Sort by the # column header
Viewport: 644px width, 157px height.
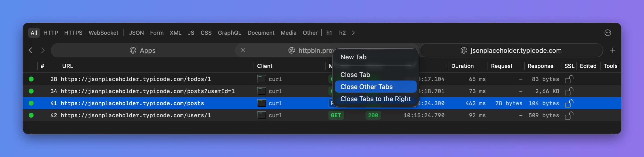tap(42, 66)
